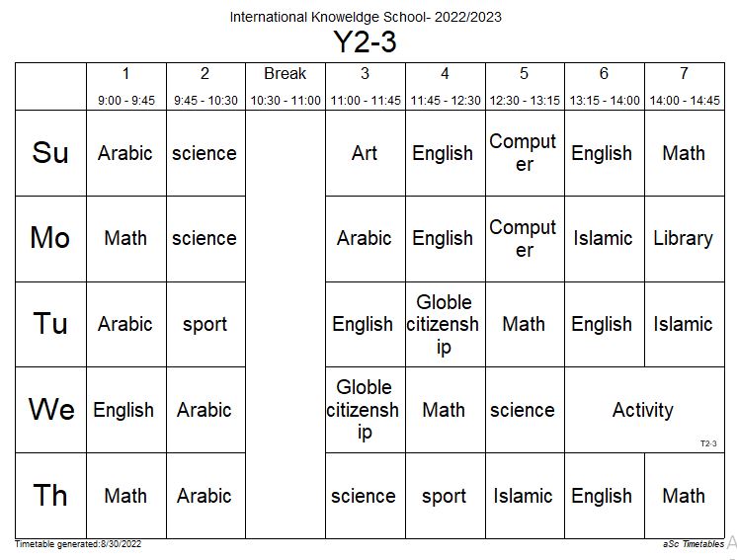Viewport: 737px width, 560px height.
Task: Click Wednesday's Globle citizenship cell
Action: 366,410
